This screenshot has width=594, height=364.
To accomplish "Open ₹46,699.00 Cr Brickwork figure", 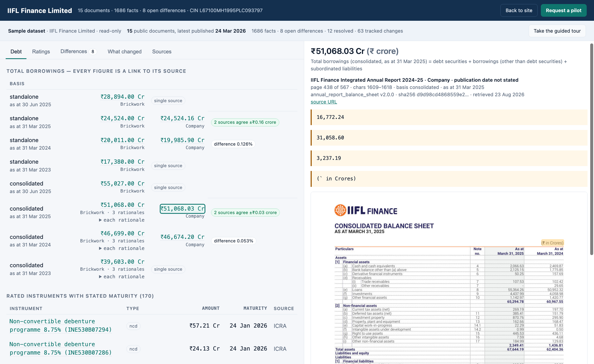I will coord(123,233).
